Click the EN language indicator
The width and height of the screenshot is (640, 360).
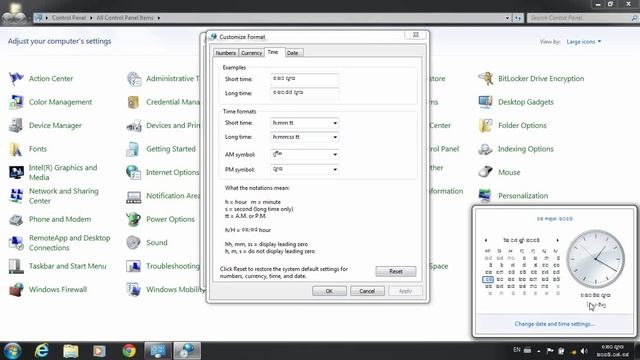point(517,350)
